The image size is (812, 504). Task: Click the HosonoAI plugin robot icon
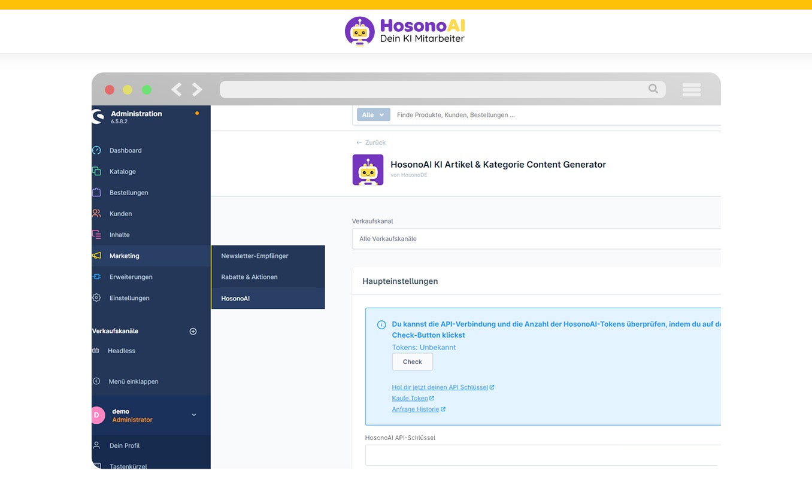click(368, 170)
